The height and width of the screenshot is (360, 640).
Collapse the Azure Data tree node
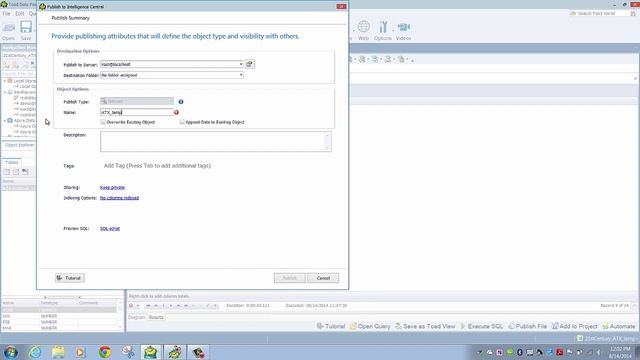pyautogui.click(x=5, y=121)
